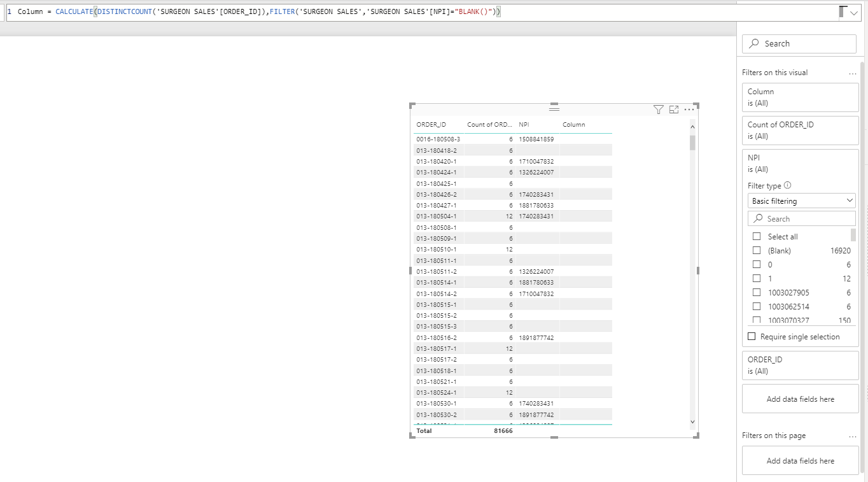Open the table visual's more options ellipsis

tap(689, 110)
